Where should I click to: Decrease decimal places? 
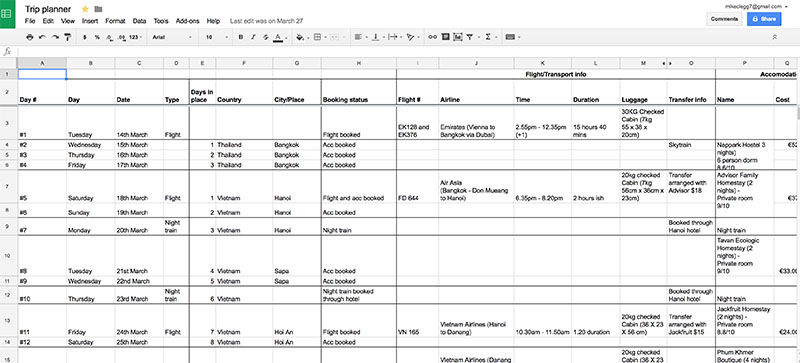click(x=109, y=37)
